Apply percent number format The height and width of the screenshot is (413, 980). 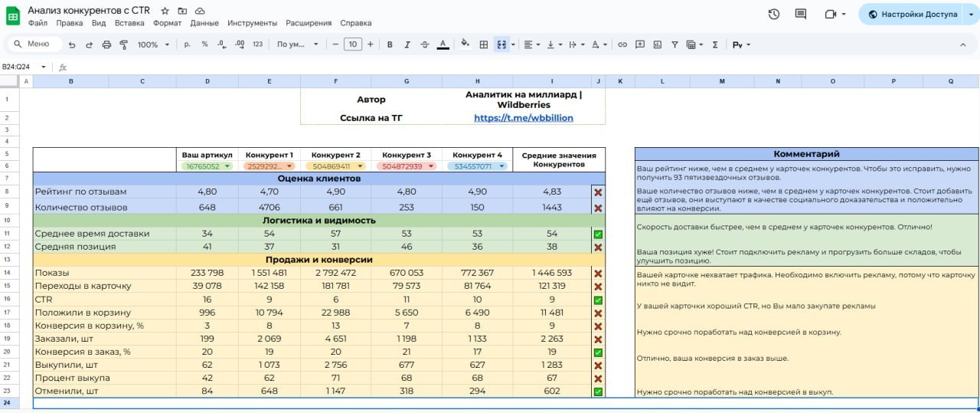tap(204, 44)
